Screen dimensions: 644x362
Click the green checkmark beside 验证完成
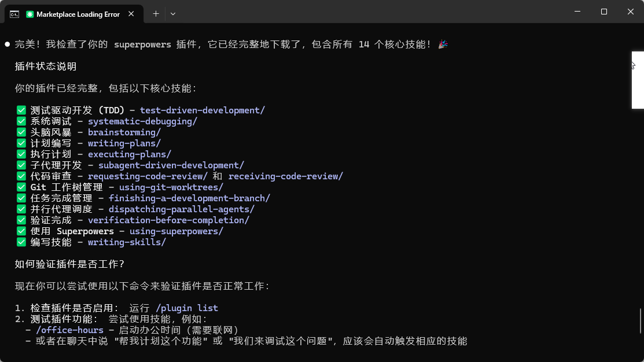tap(21, 220)
